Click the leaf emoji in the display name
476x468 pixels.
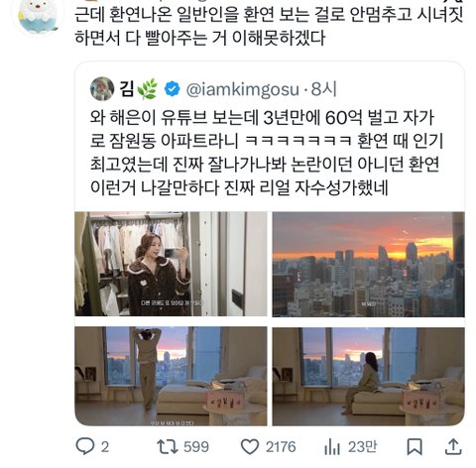pos(147,89)
